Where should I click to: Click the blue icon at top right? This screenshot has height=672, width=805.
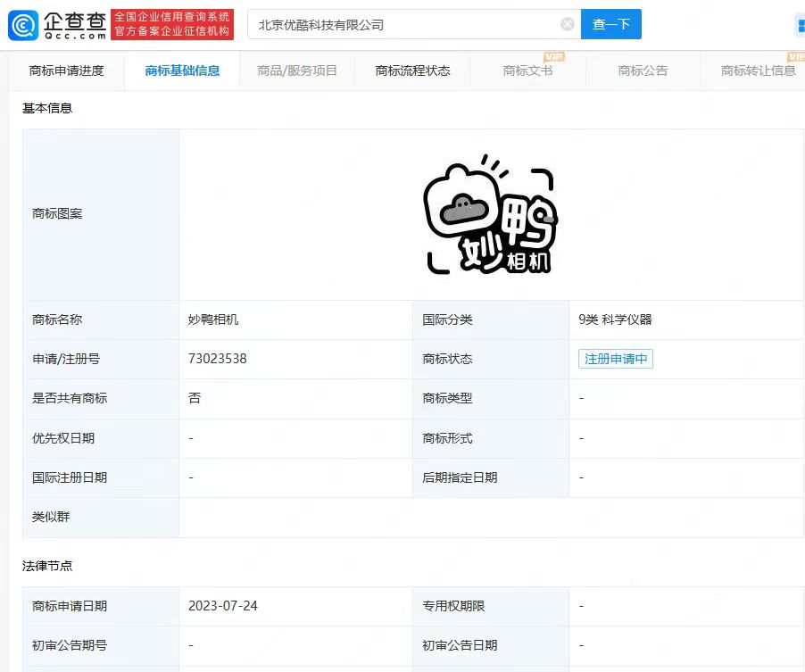800,25
